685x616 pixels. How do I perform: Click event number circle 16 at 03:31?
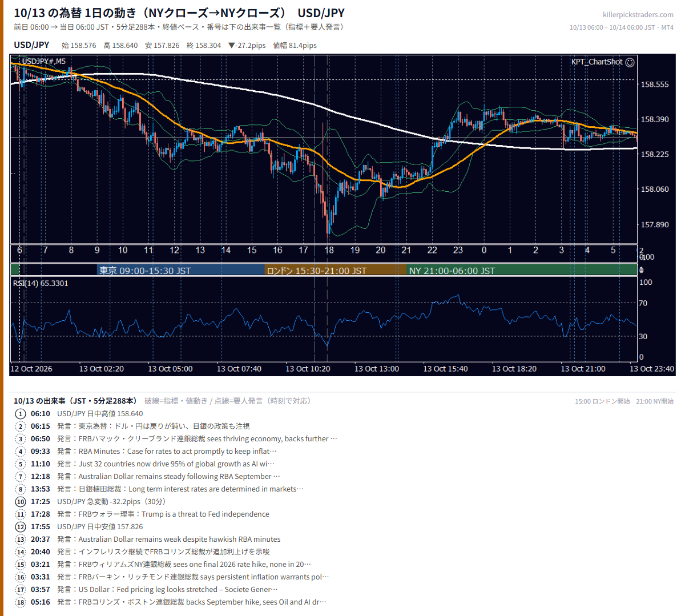[x=21, y=577]
